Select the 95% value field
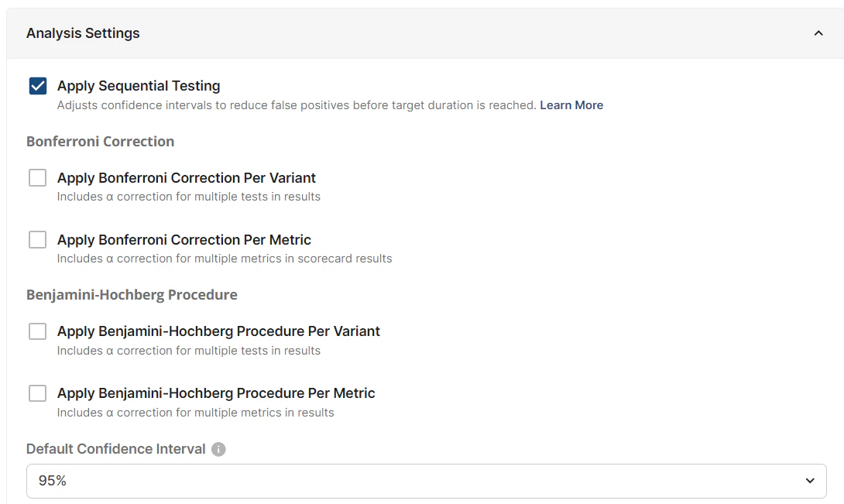Image resolution: width=844 pixels, height=504 pixels. 53,480
